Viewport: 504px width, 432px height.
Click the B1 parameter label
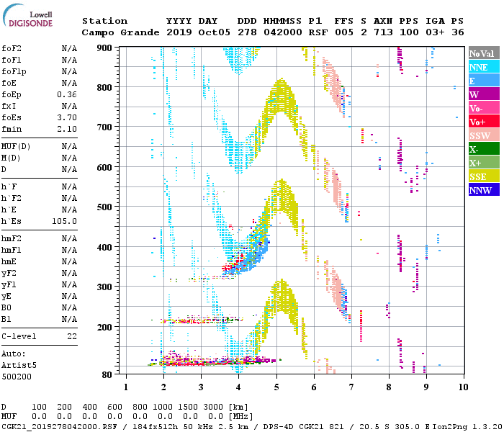point(6,319)
